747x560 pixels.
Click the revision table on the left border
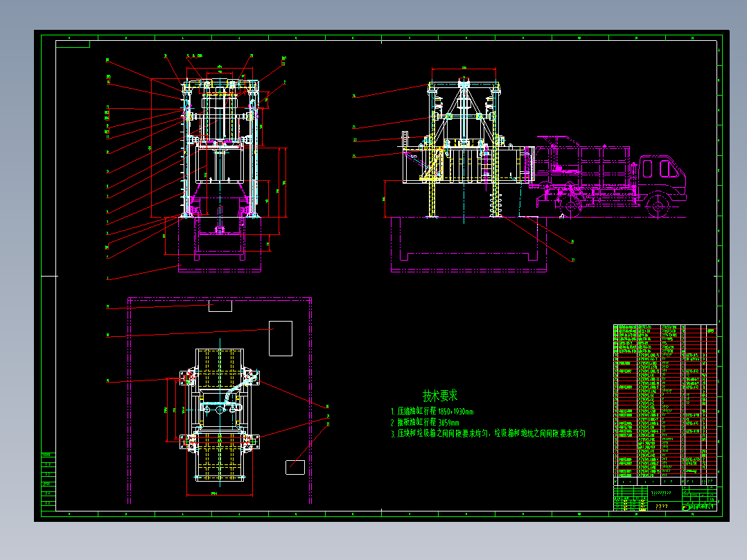[48, 482]
